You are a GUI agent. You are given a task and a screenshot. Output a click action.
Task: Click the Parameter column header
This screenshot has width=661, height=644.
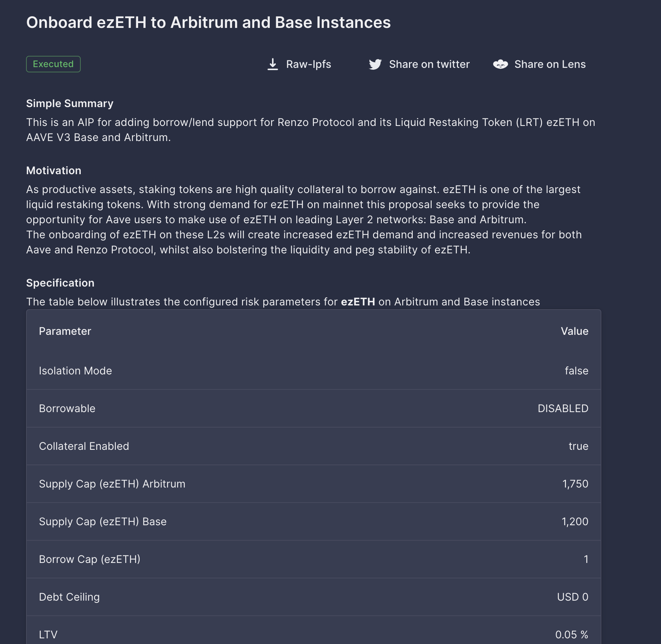point(65,331)
